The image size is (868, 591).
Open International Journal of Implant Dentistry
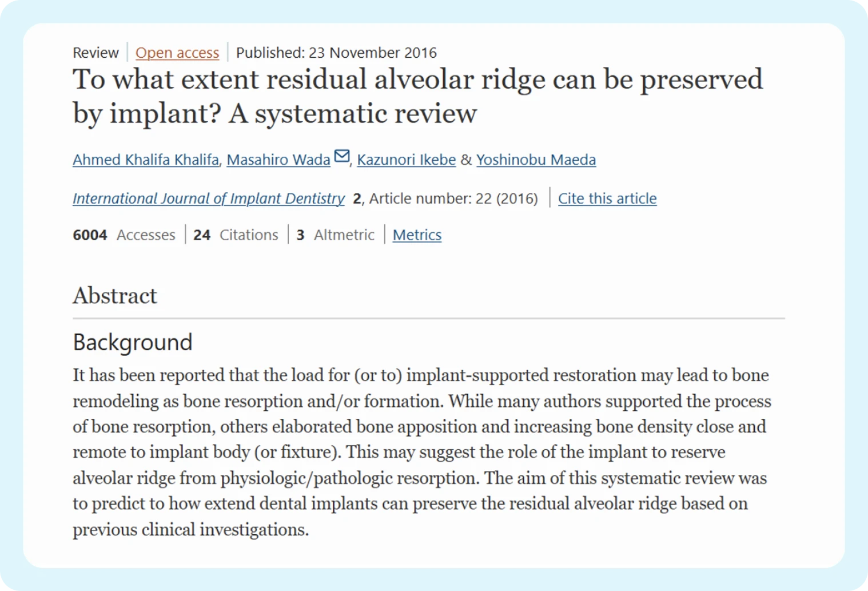click(208, 199)
